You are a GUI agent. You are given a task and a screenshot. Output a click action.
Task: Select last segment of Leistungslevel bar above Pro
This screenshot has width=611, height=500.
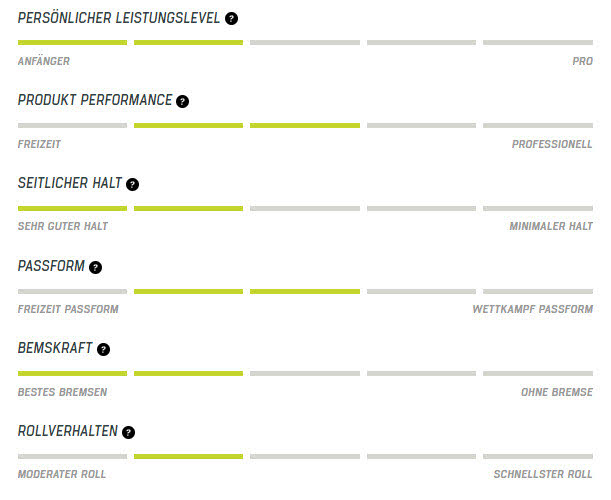pyautogui.click(x=538, y=42)
